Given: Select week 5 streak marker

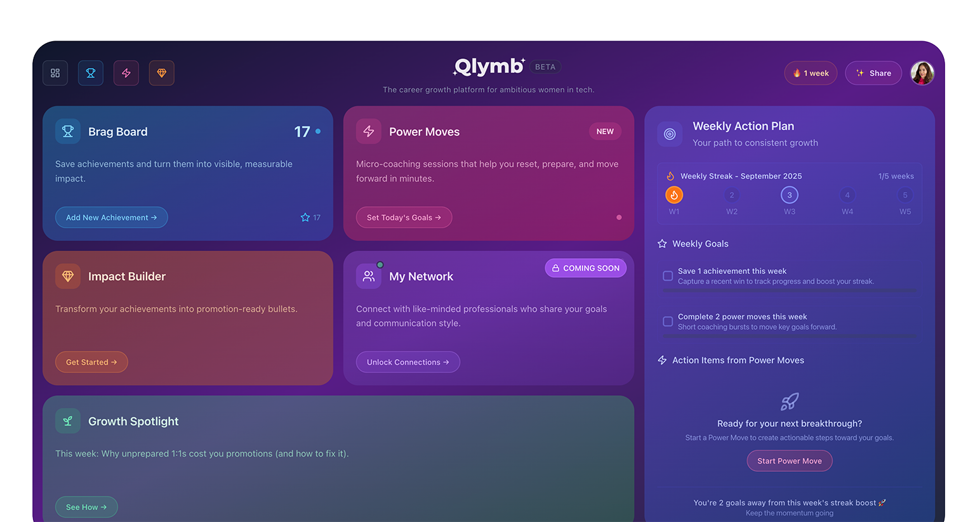Looking at the screenshot, I should [905, 195].
